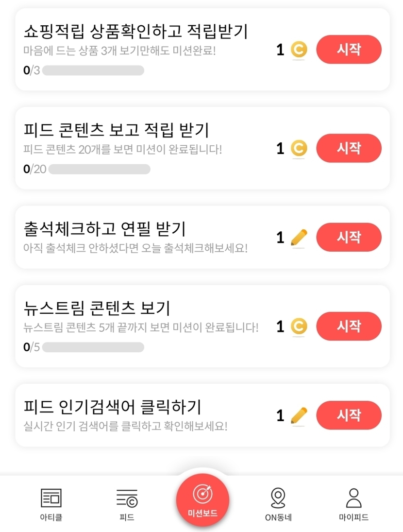Tap the pencil icon for 인기검색어 mission

299,415
